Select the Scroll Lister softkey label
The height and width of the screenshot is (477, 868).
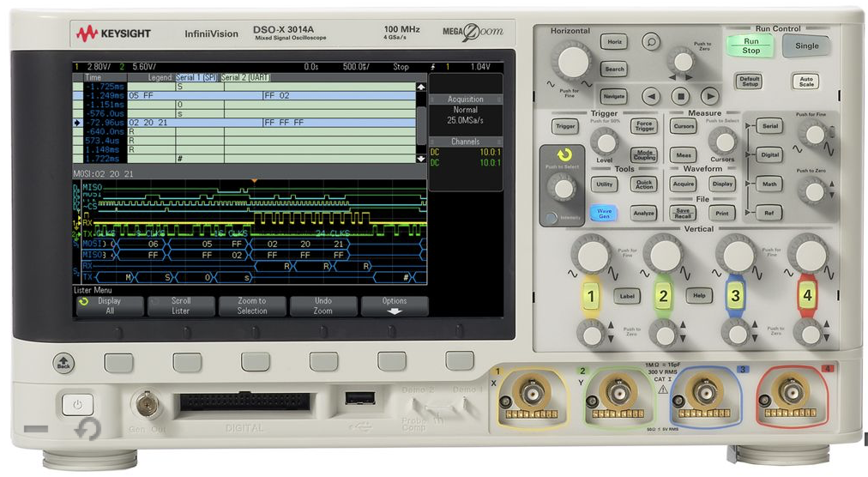click(x=180, y=305)
